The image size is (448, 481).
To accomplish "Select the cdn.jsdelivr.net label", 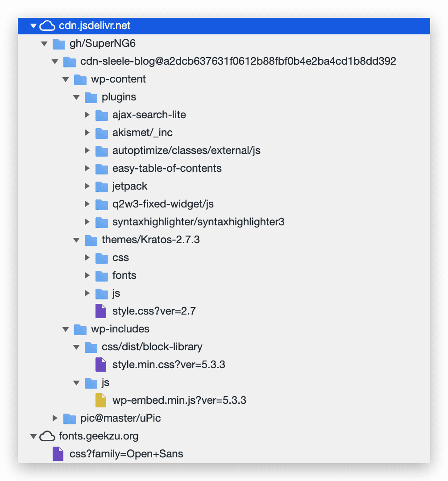I will 95,26.
